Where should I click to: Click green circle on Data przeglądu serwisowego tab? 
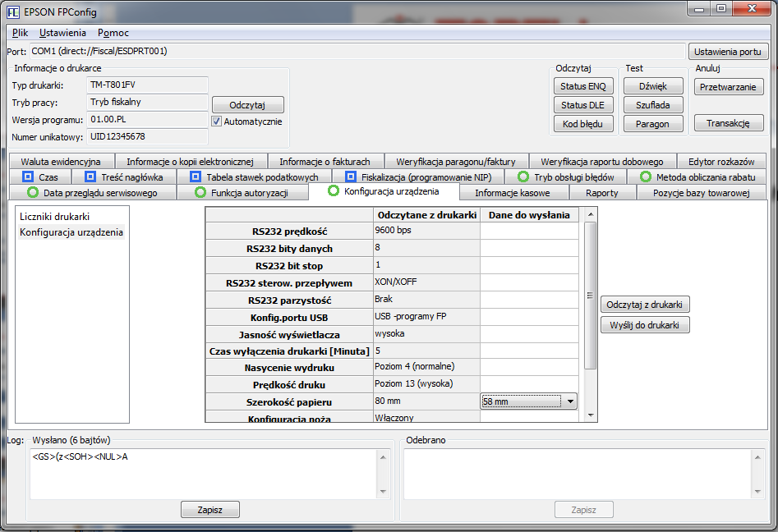32,192
